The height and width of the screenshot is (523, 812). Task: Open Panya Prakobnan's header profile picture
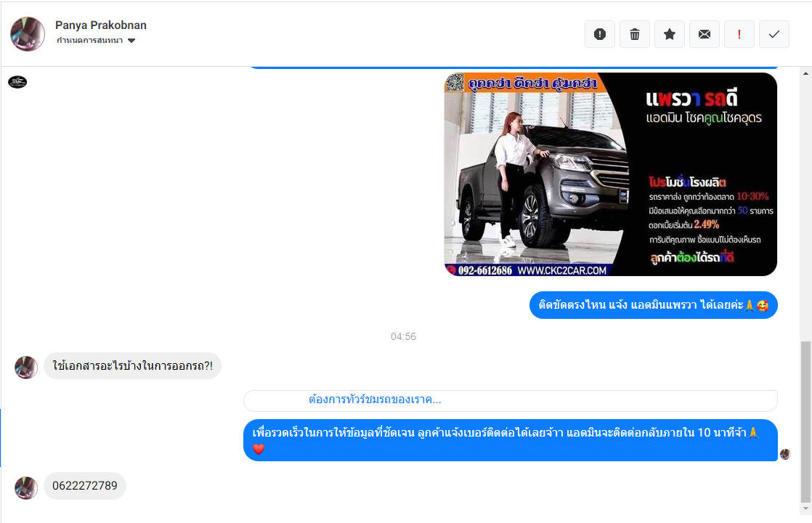point(28,34)
